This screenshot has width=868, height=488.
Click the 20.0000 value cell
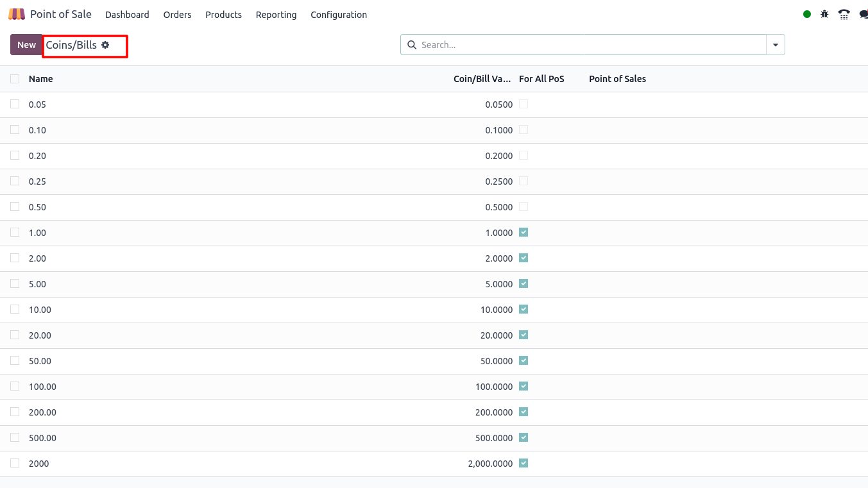497,335
